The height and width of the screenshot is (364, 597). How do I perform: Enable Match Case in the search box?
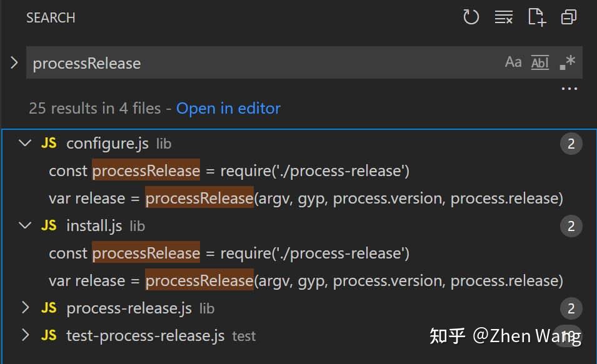pyautogui.click(x=513, y=62)
